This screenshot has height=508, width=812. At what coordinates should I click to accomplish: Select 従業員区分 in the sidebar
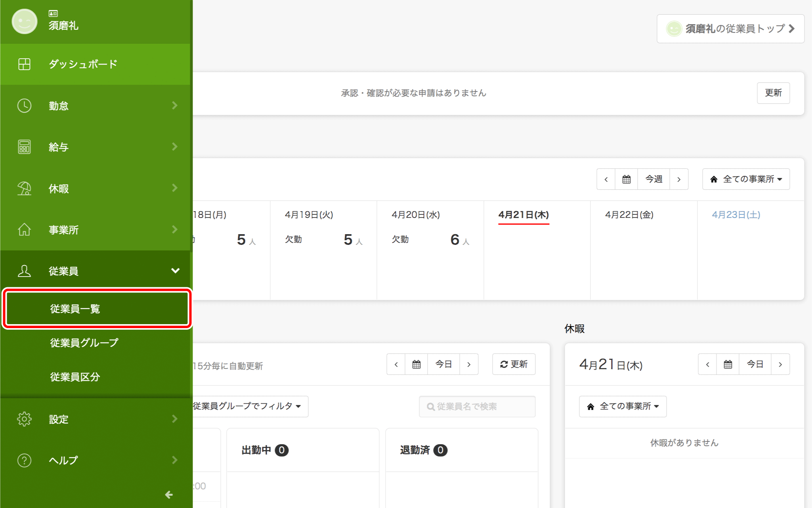pyautogui.click(x=75, y=377)
